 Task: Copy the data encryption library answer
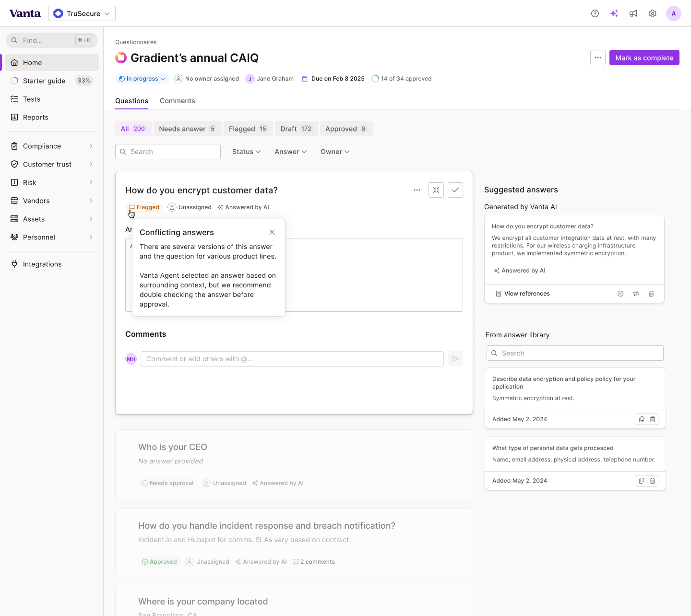click(x=642, y=419)
